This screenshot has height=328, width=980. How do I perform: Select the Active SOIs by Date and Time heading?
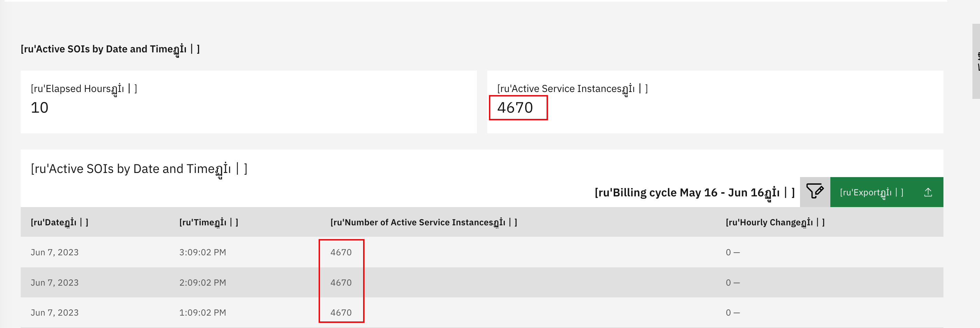(x=110, y=48)
